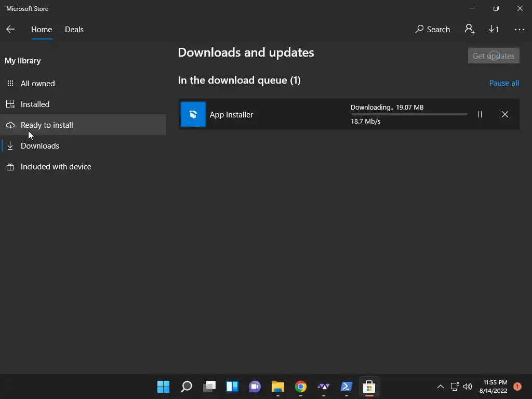Open the purple triangles taskbar app

[x=323, y=387]
